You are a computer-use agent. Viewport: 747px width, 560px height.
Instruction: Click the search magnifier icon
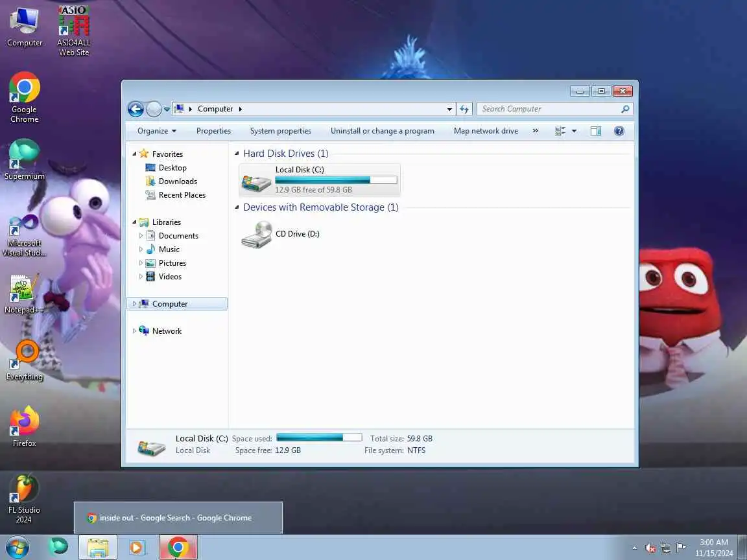pyautogui.click(x=625, y=109)
